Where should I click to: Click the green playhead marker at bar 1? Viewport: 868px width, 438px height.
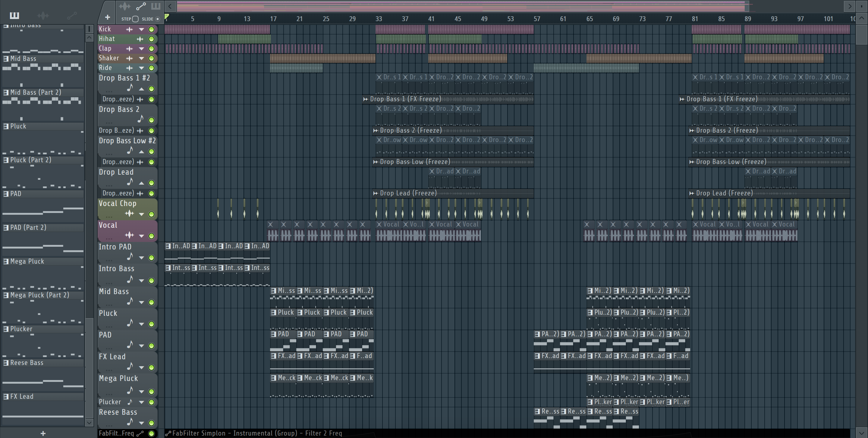click(x=166, y=17)
